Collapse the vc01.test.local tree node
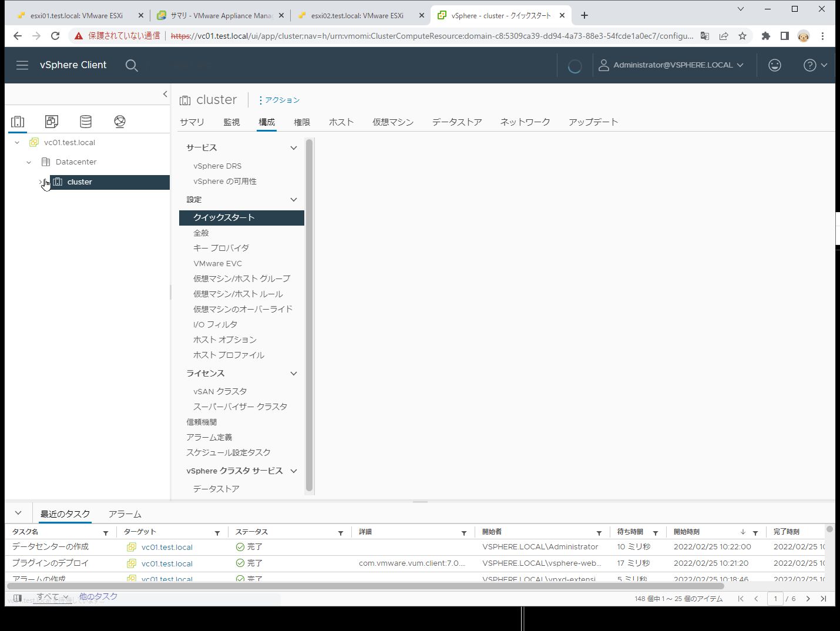This screenshot has height=631, width=840. point(17,143)
